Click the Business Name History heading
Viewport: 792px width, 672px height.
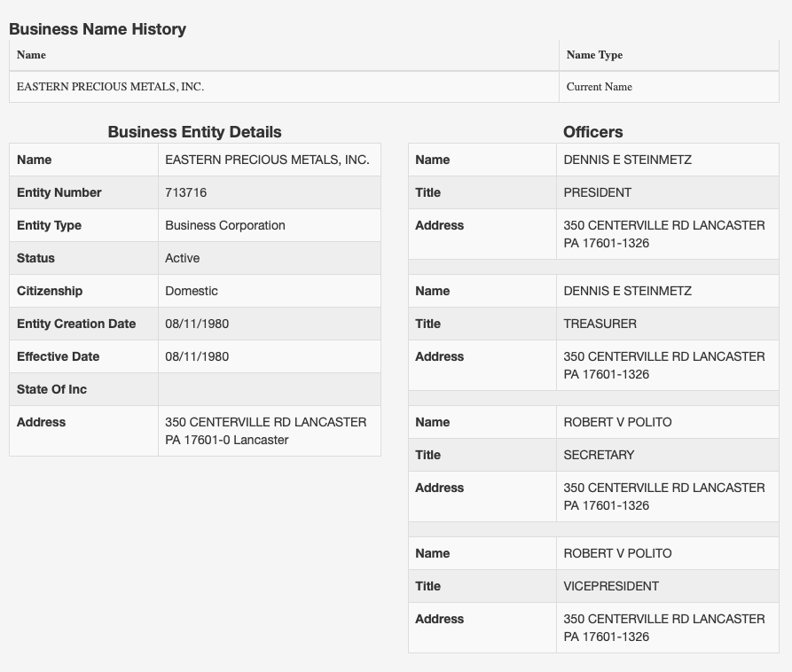tap(98, 29)
